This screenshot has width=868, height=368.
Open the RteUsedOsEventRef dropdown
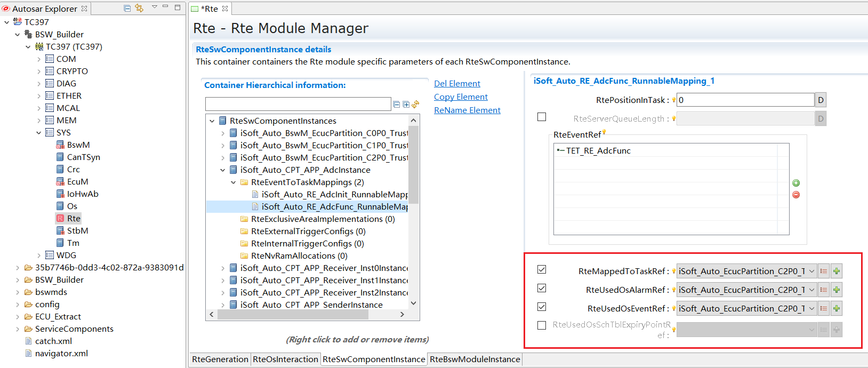point(811,309)
